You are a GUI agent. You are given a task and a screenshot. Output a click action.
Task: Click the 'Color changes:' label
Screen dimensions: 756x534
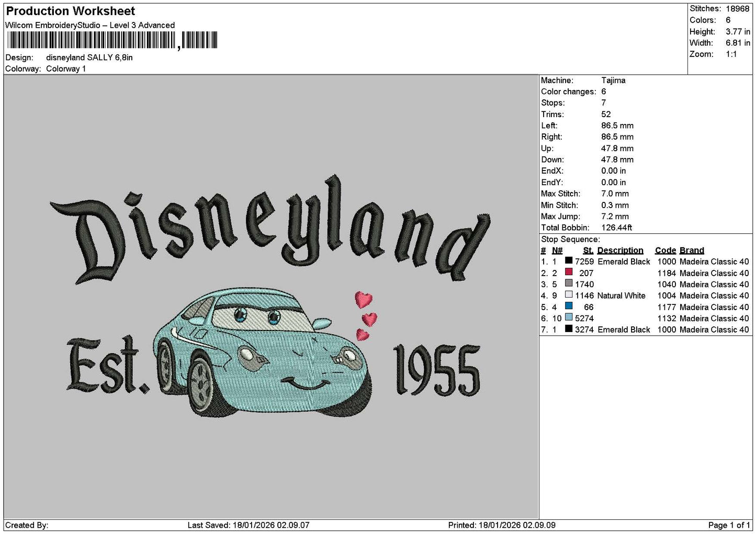coord(569,92)
